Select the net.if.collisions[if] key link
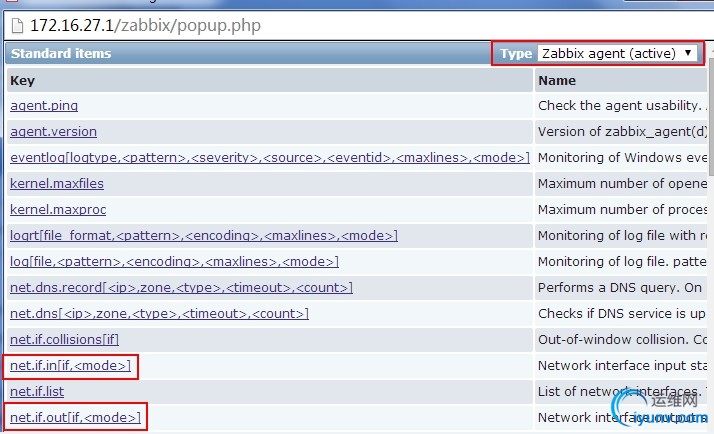This screenshot has height=434, width=714. click(64, 339)
